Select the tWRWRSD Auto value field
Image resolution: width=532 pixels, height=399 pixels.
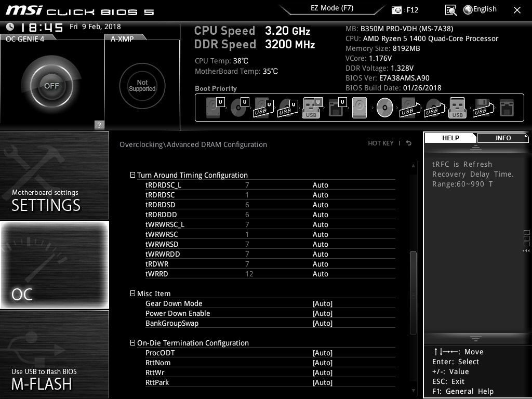pyautogui.click(x=320, y=244)
